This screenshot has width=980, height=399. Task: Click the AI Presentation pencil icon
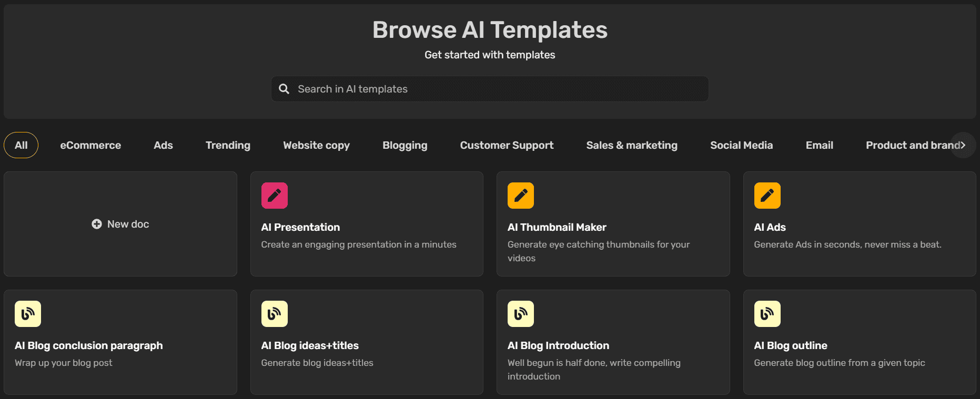[x=274, y=196]
